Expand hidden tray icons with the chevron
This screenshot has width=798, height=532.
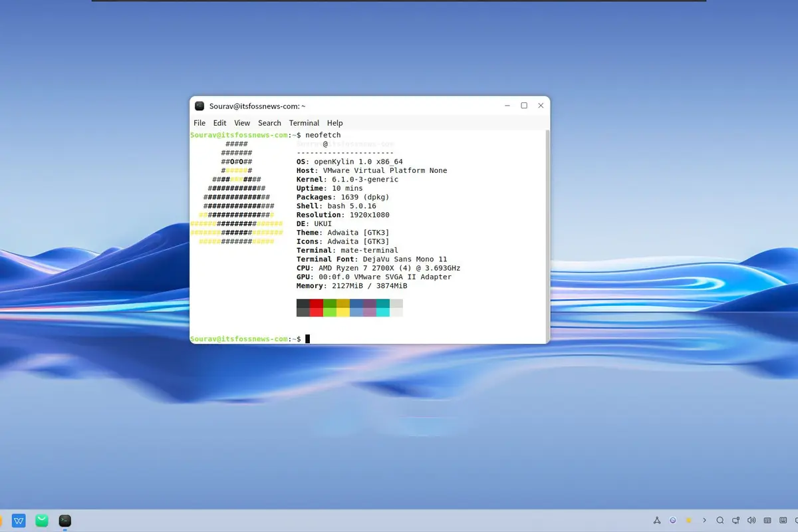click(x=704, y=520)
